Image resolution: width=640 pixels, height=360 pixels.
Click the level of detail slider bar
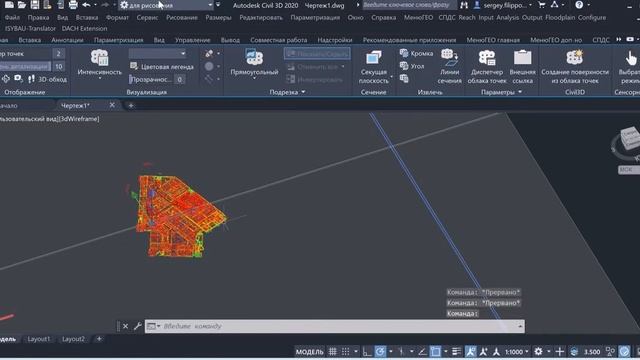pos(25,66)
